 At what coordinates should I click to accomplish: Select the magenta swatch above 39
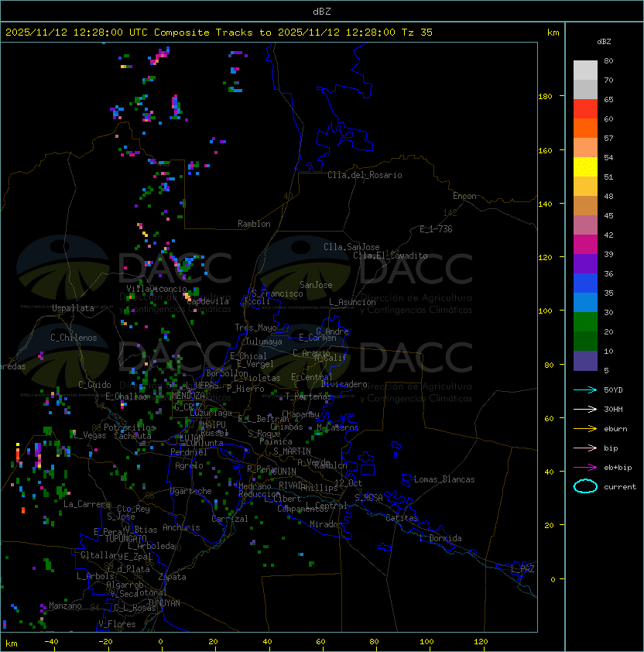(585, 245)
